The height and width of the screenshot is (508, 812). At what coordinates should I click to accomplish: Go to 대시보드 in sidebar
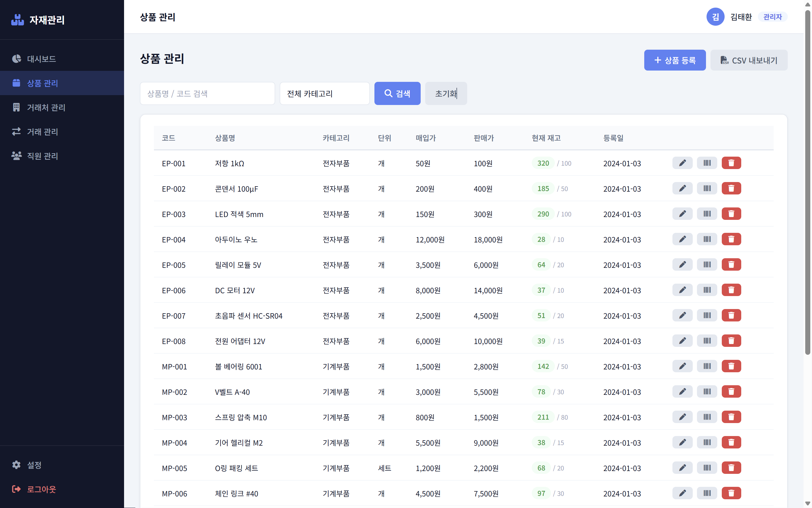click(62, 59)
